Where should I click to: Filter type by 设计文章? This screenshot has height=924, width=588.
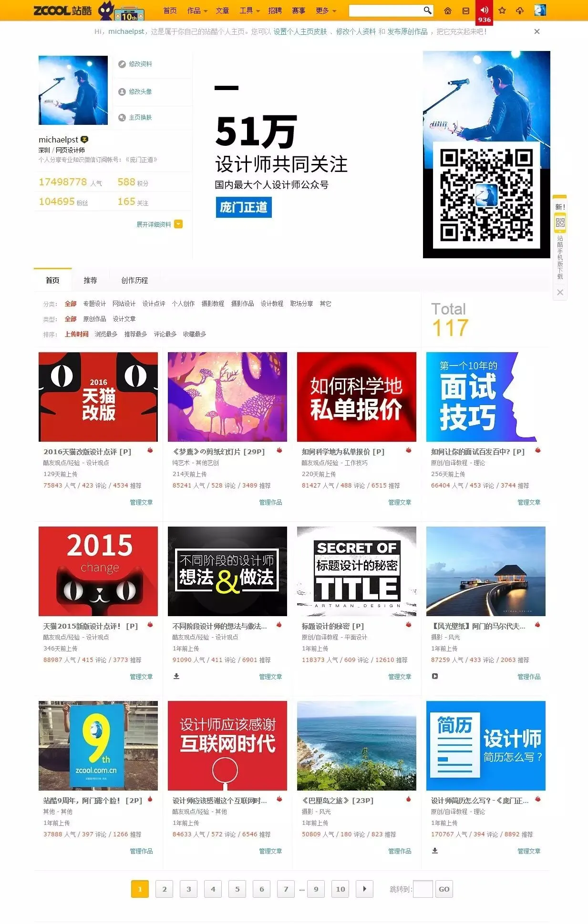pyautogui.click(x=124, y=319)
